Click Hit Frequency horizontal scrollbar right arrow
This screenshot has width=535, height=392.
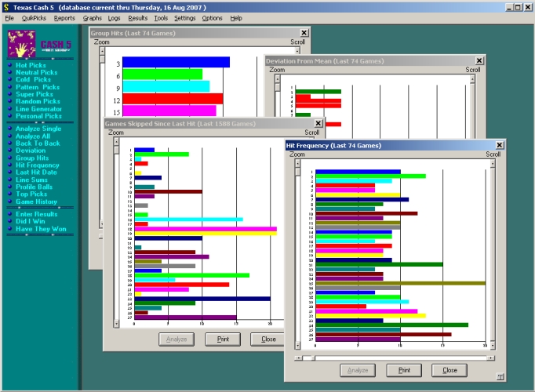(490, 358)
